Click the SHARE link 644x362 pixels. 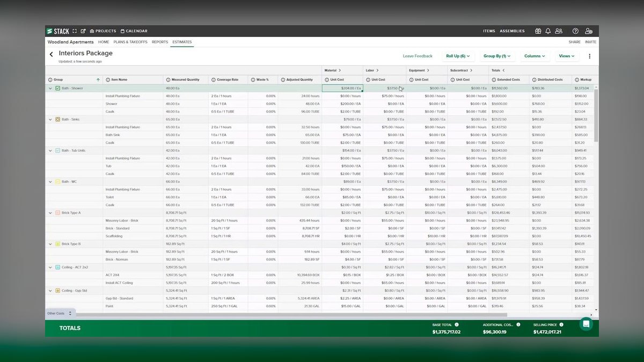574,42
